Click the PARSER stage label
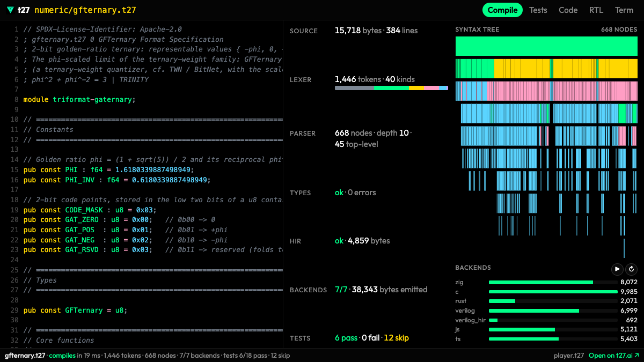The height and width of the screenshot is (362, 644). pos(303,134)
